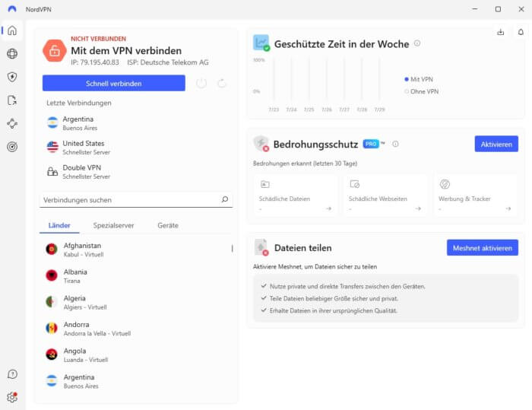Select recent connection Argentina Buenos Aires
The image size is (532, 410).
[136, 123]
